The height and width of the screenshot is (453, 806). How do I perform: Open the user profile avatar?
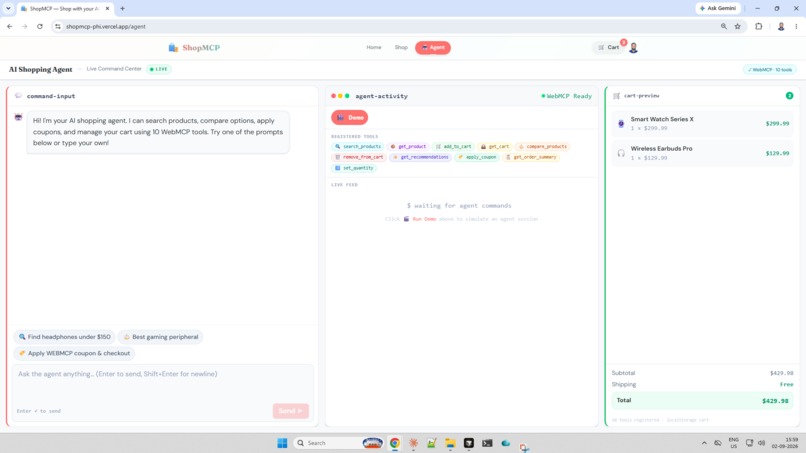pos(633,48)
